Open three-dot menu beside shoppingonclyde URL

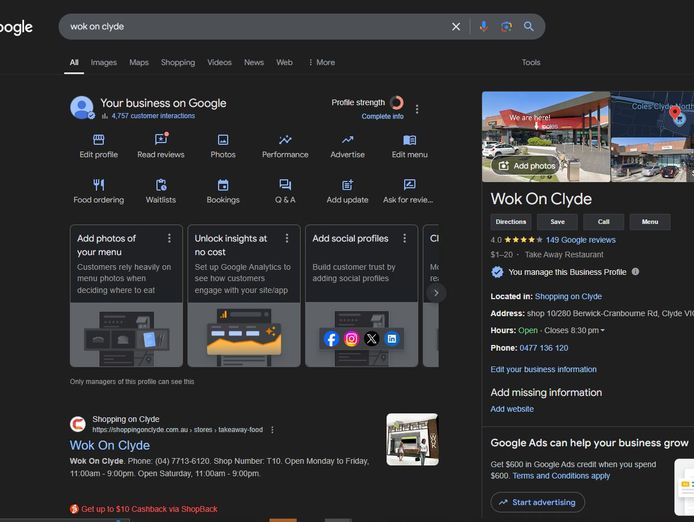(272, 430)
